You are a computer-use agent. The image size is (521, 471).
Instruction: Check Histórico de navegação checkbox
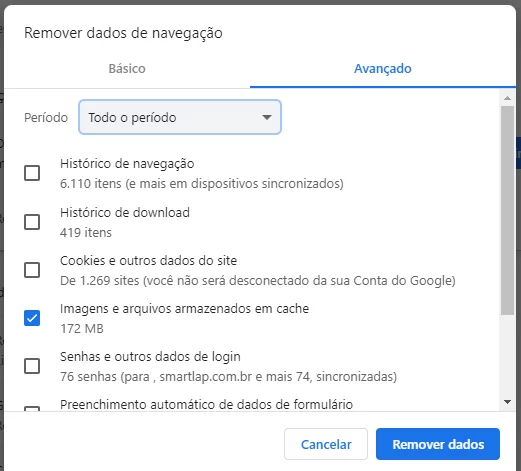tap(32, 173)
